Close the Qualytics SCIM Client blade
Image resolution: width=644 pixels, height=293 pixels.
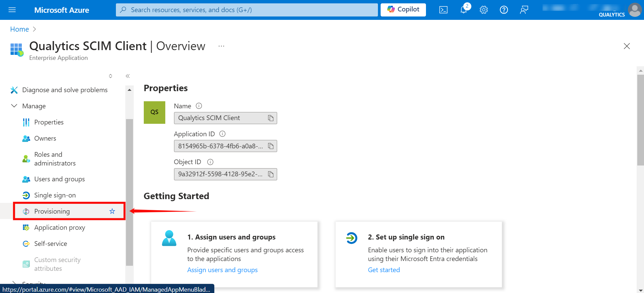[x=627, y=46]
